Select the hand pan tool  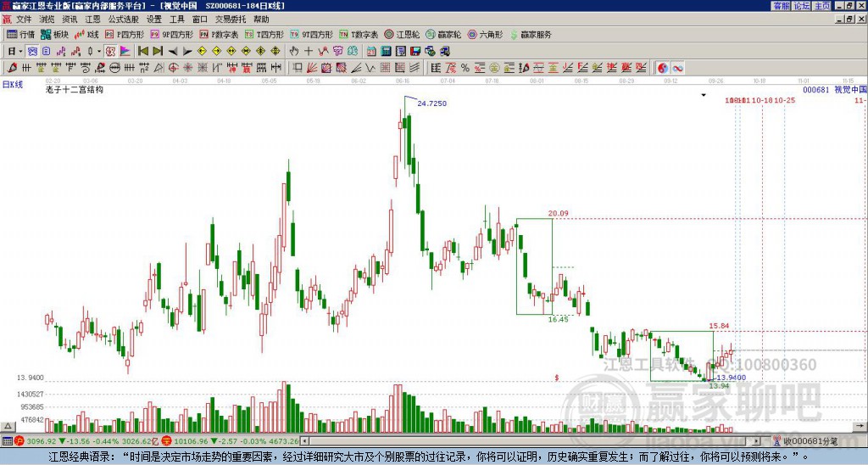[293, 52]
